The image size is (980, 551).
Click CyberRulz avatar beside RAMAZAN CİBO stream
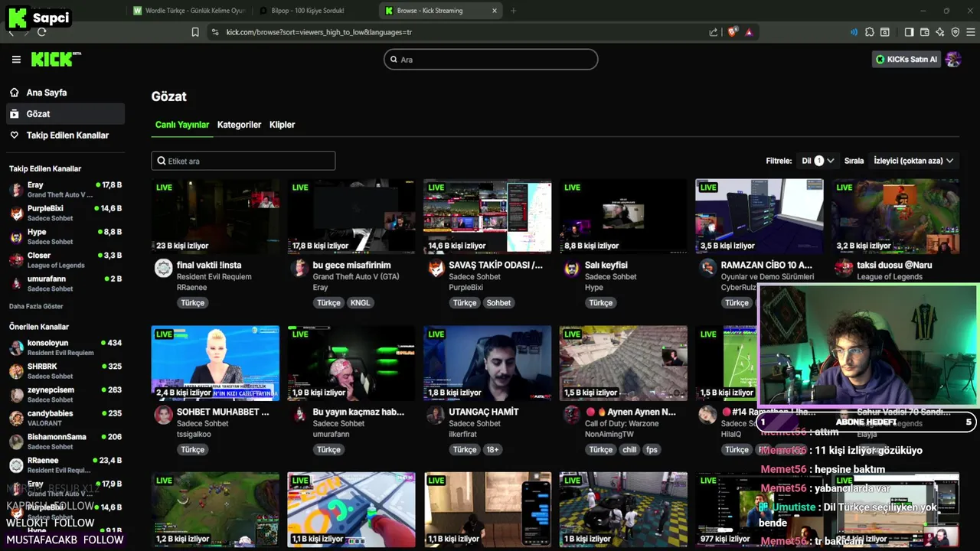click(x=707, y=268)
